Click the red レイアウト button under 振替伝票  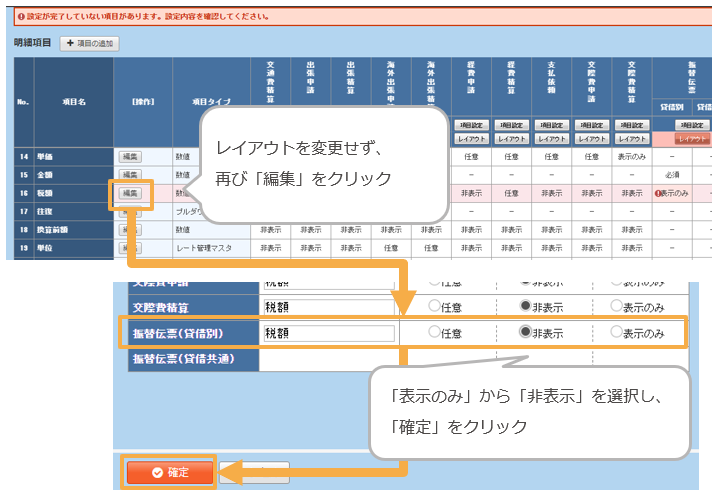click(692, 138)
